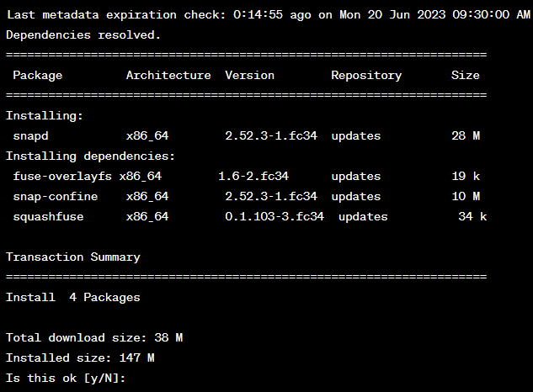The image size is (533, 392).
Task: Click the 'Installing dependencies:' label
Action: click(x=90, y=156)
